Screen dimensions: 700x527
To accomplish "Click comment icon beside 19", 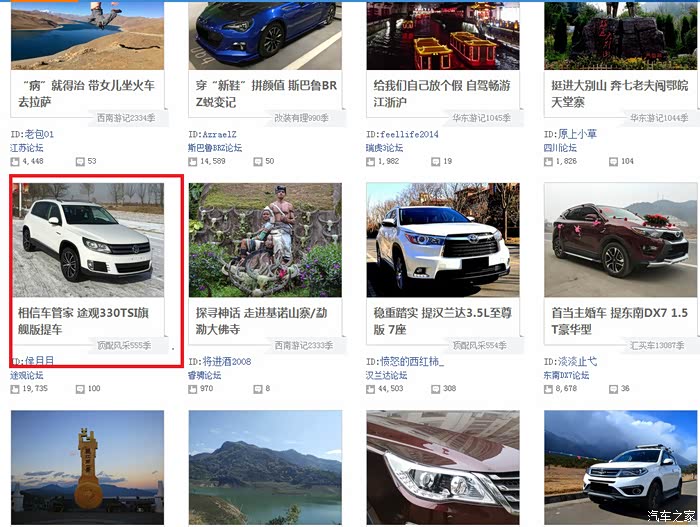I will point(435,162).
